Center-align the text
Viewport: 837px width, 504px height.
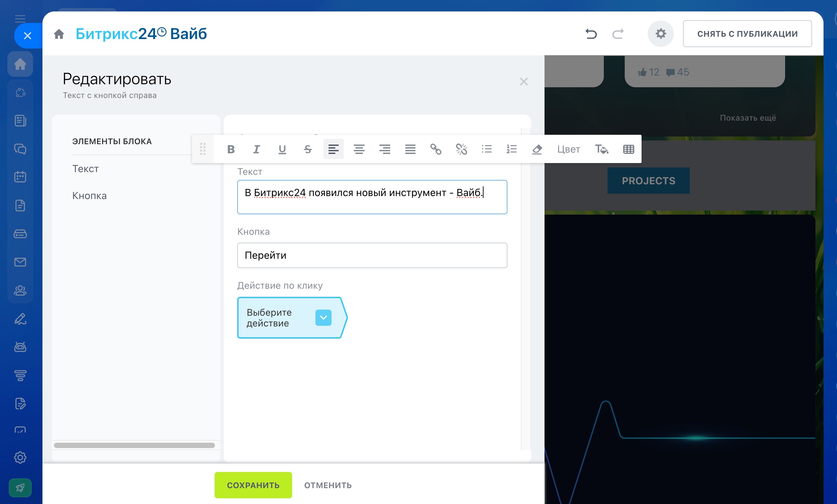359,149
